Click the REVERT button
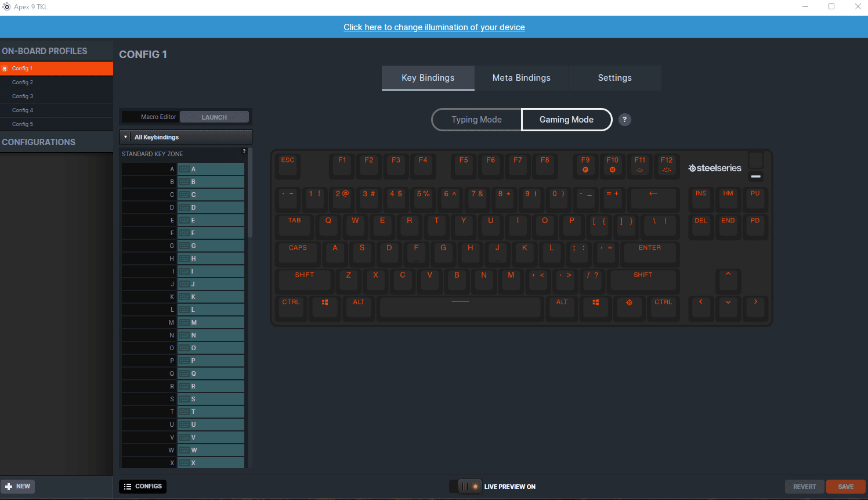The image size is (868, 500). pos(804,487)
